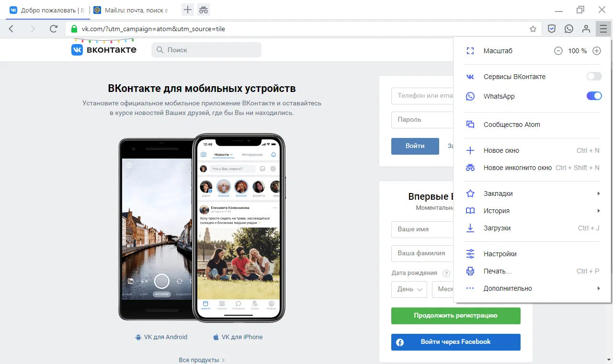Screen dimensions: 613x364
Task: Focus the Поиск search field
Action: (x=206, y=50)
